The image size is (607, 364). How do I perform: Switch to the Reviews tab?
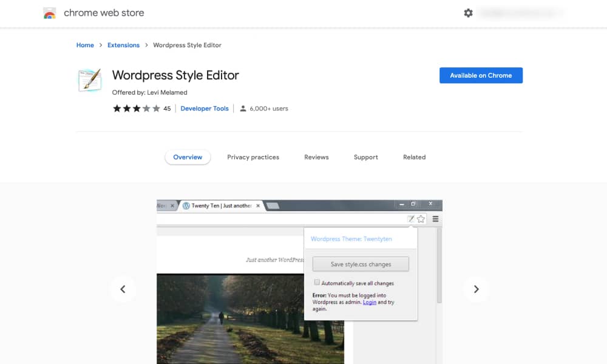tap(316, 157)
